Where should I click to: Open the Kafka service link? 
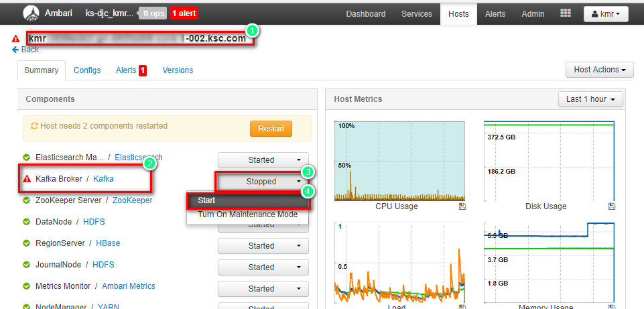pyautogui.click(x=103, y=179)
